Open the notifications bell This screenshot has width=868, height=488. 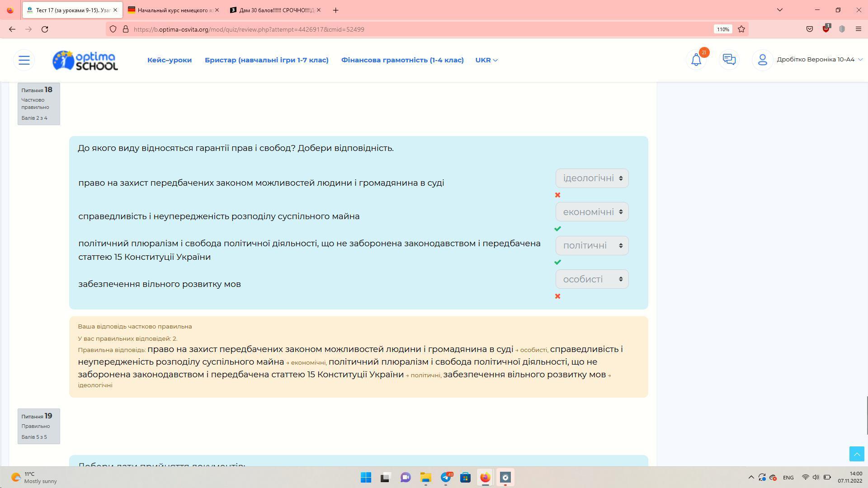point(696,60)
